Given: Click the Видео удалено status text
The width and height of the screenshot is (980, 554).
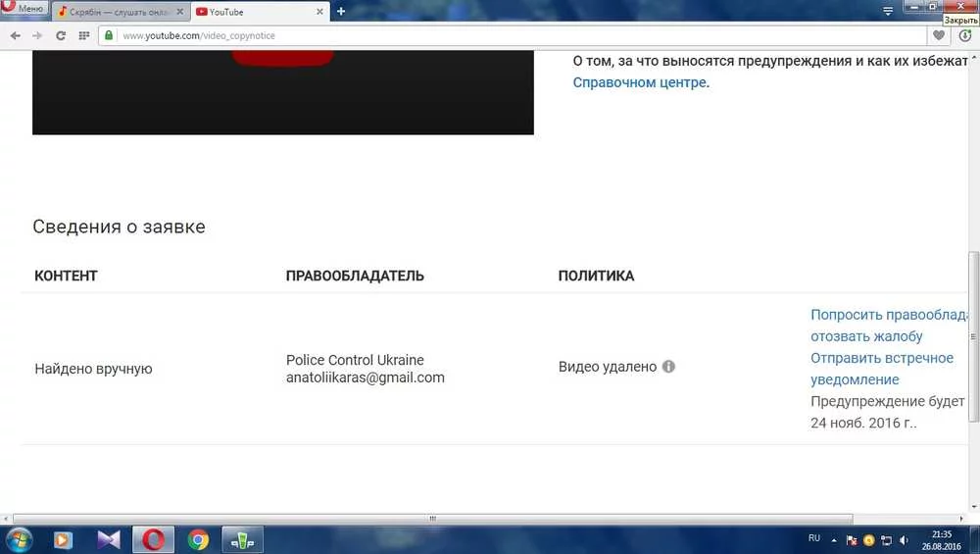Looking at the screenshot, I should pyautogui.click(x=608, y=367).
